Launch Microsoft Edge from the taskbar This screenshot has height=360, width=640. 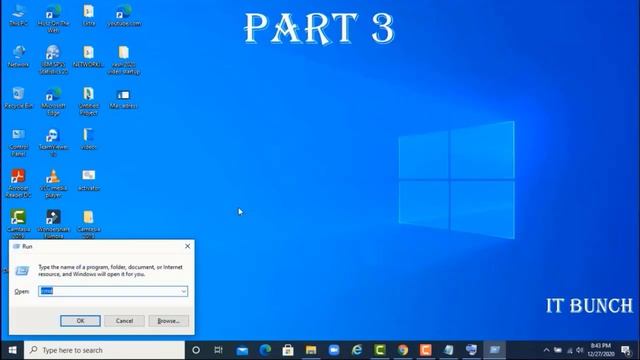(265, 350)
